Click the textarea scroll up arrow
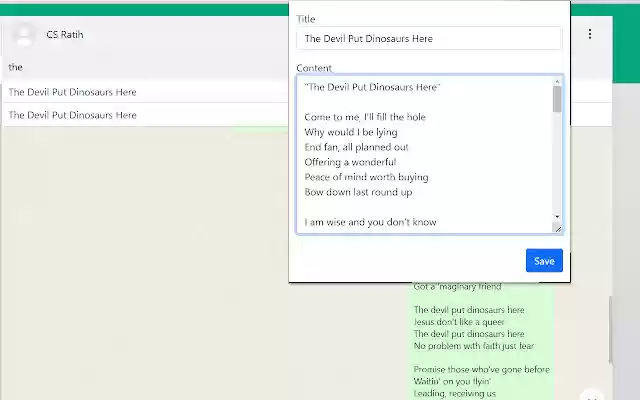This screenshot has height=400, width=640. [x=557, y=82]
